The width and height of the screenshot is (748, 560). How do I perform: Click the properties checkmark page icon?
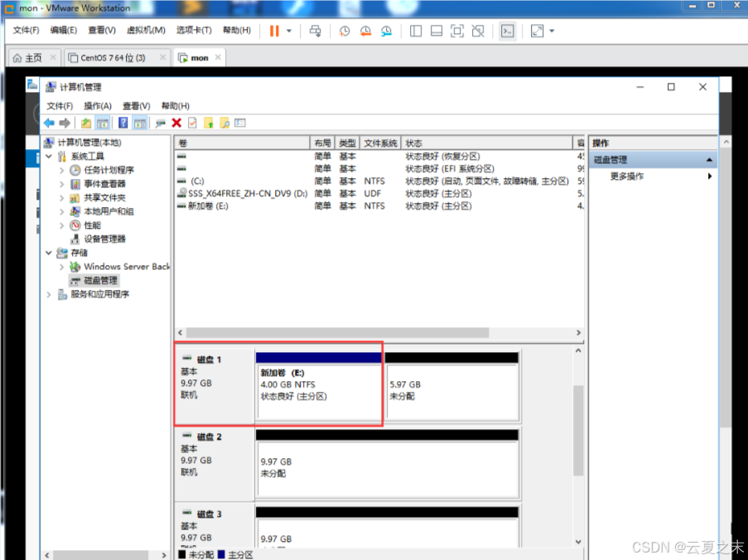(x=192, y=123)
